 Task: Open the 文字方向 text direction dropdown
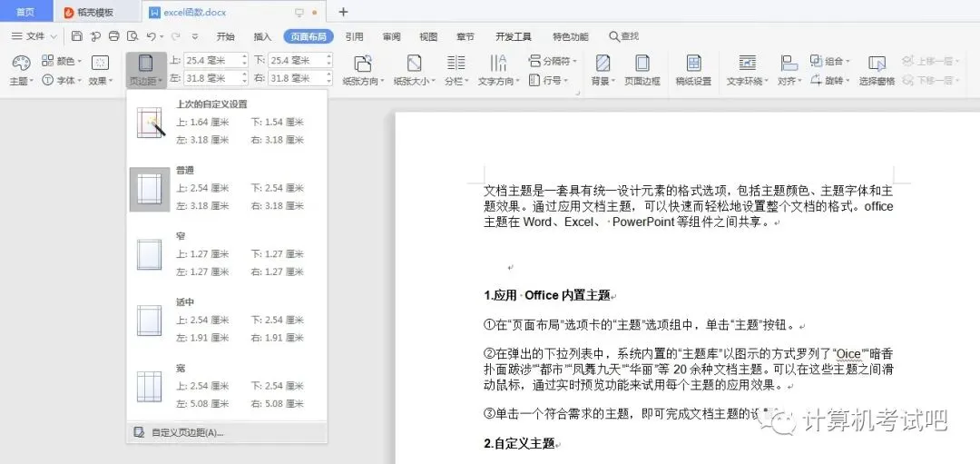[499, 69]
